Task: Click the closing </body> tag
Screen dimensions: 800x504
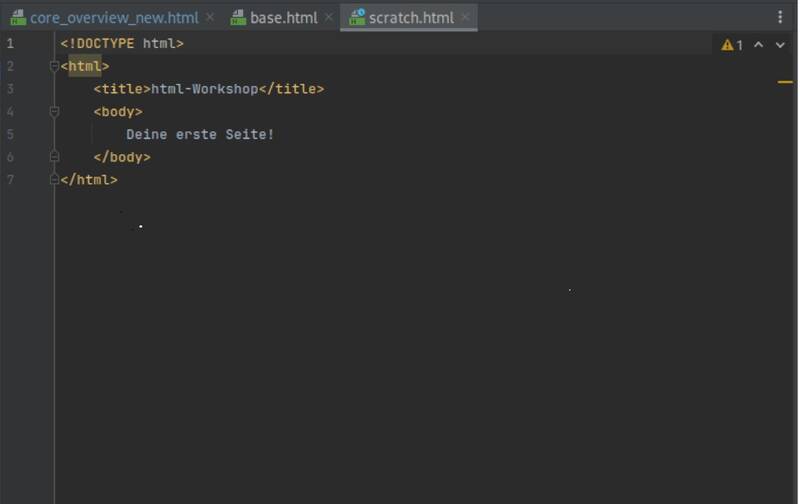Action: coord(122,157)
